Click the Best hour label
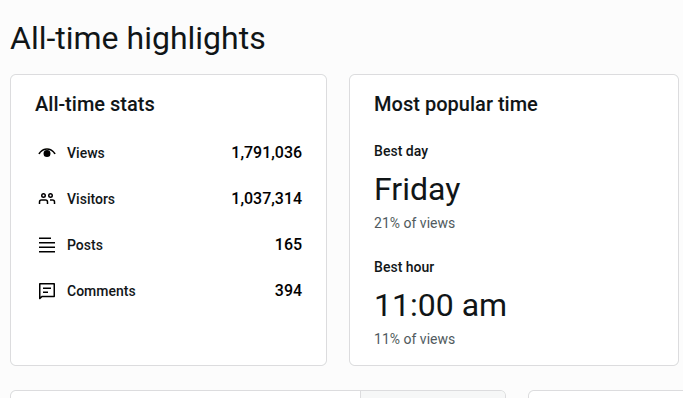Viewport: 683px width, 398px height. (x=404, y=267)
